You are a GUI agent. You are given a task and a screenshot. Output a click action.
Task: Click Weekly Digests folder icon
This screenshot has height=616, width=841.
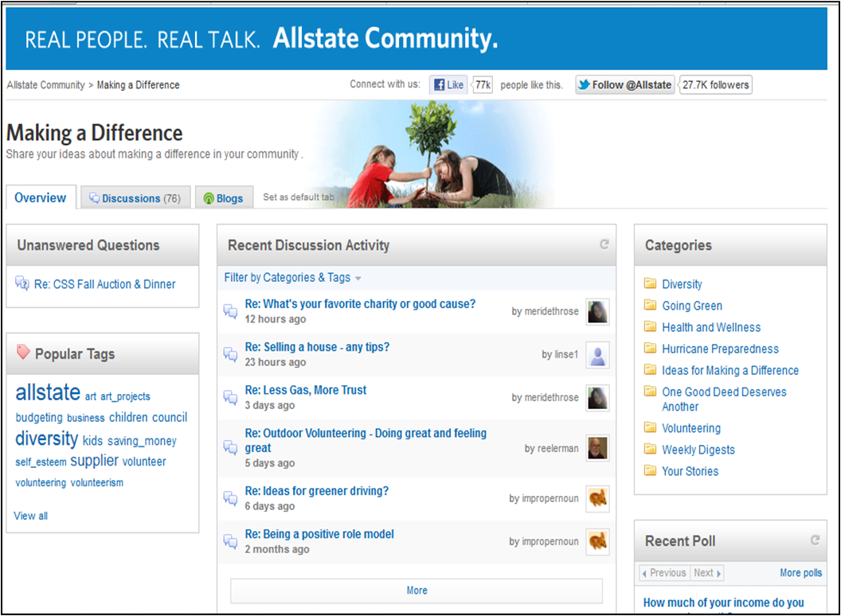point(650,448)
